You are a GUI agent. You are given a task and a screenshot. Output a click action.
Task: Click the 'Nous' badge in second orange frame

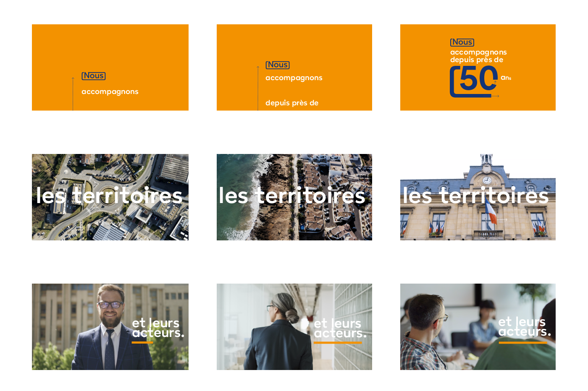(278, 65)
